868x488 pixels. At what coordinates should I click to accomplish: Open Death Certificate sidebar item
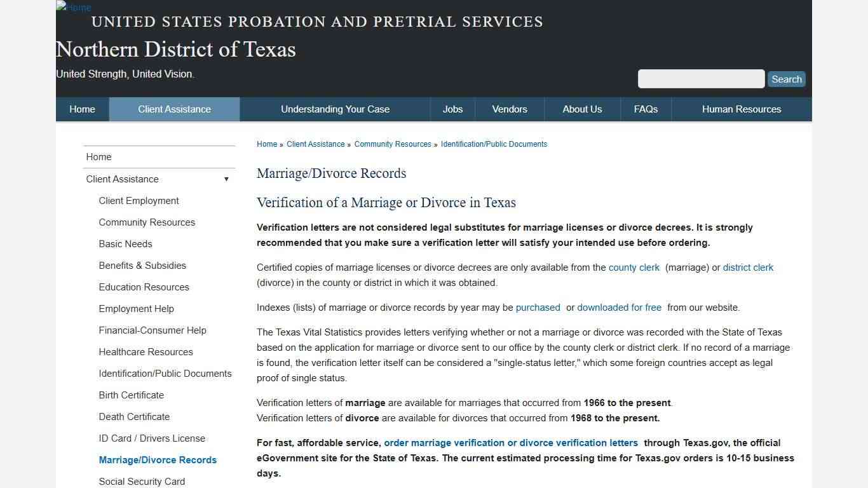coord(134,416)
